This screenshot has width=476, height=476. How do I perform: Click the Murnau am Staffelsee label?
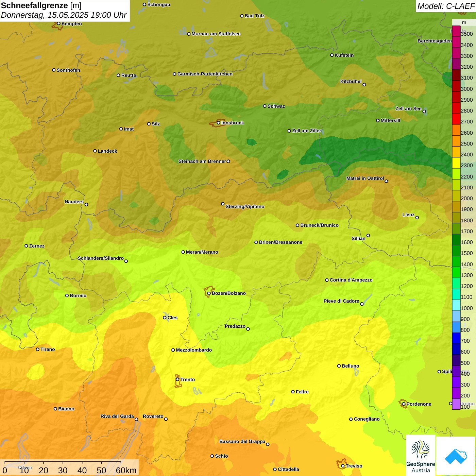[x=216, y=34]
